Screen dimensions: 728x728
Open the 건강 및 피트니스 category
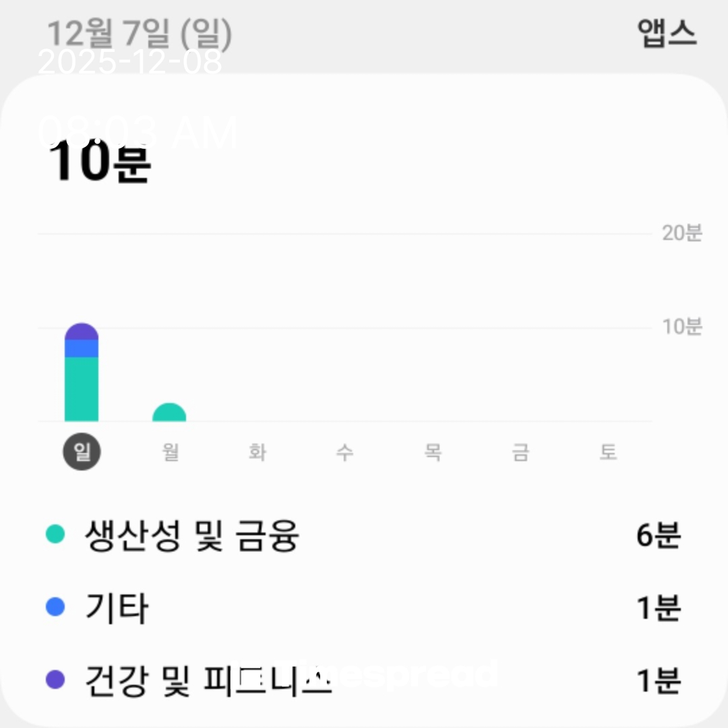208,680
